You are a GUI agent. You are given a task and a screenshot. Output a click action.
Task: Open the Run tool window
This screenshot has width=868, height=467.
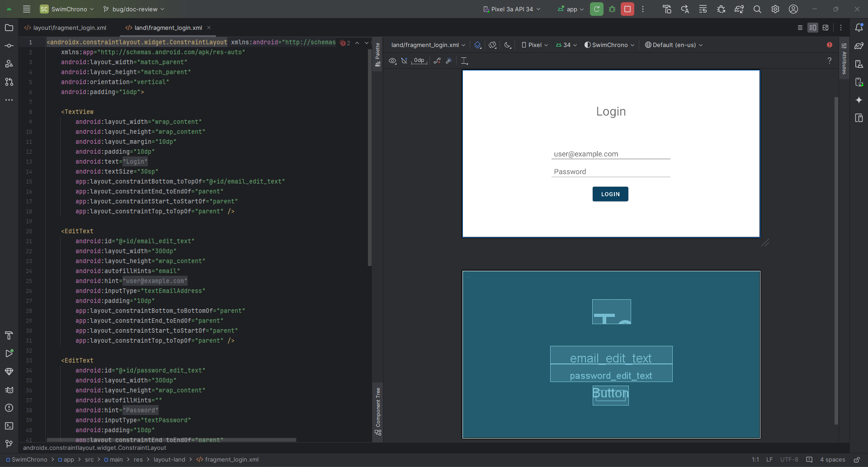(x=9, y=354)
